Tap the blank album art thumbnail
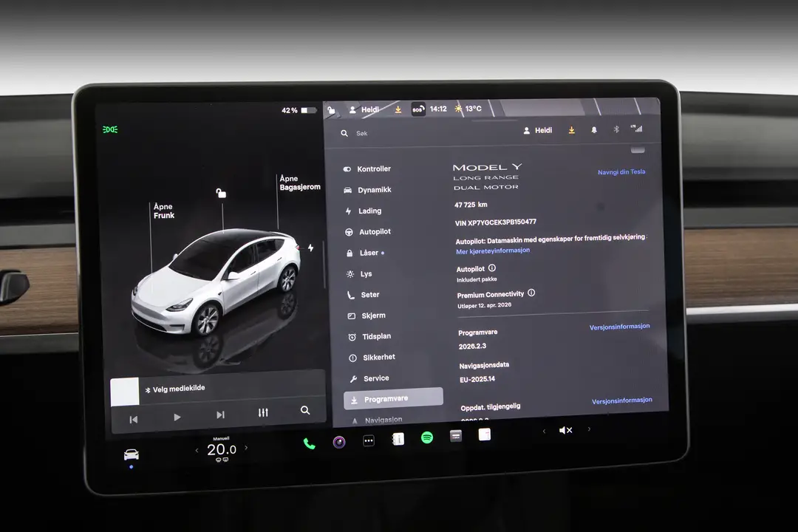The width and height of the screenshot is (798, 532). (125, 392)
